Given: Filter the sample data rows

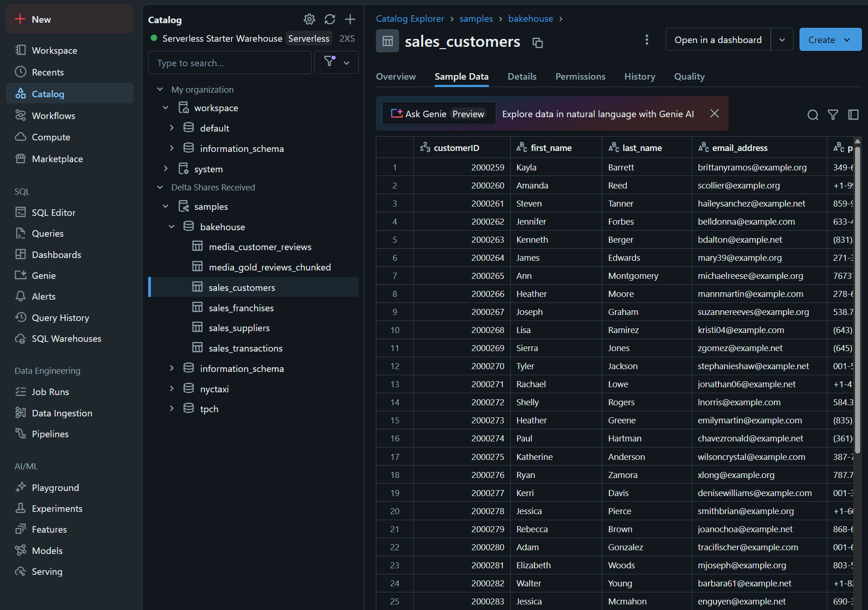Looking at the screenshot, I should click(x=833, y=115).
